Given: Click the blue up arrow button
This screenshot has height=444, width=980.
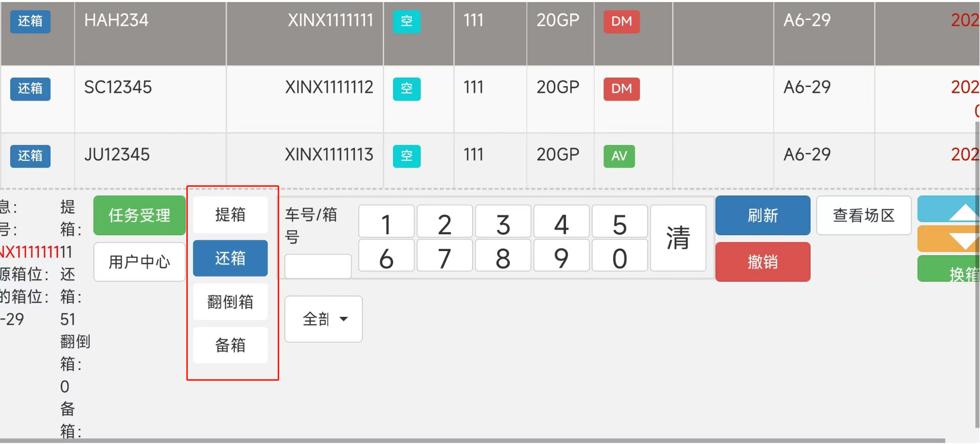Looking at the screenshot, I should pos(948,210).
